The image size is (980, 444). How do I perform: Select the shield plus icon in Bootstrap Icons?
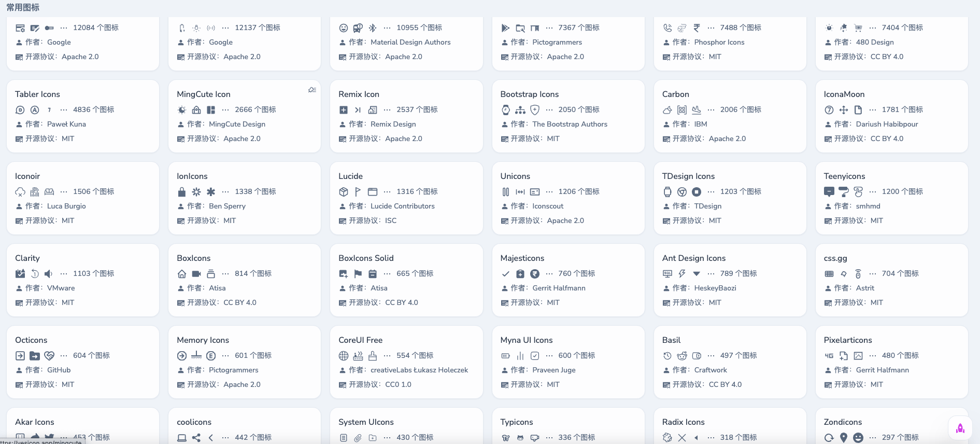(535, 110)
